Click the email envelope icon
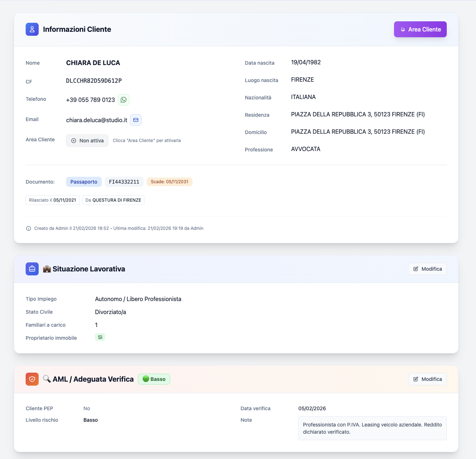This screenshot has height=459, width=476. click(x=136, y=120)
